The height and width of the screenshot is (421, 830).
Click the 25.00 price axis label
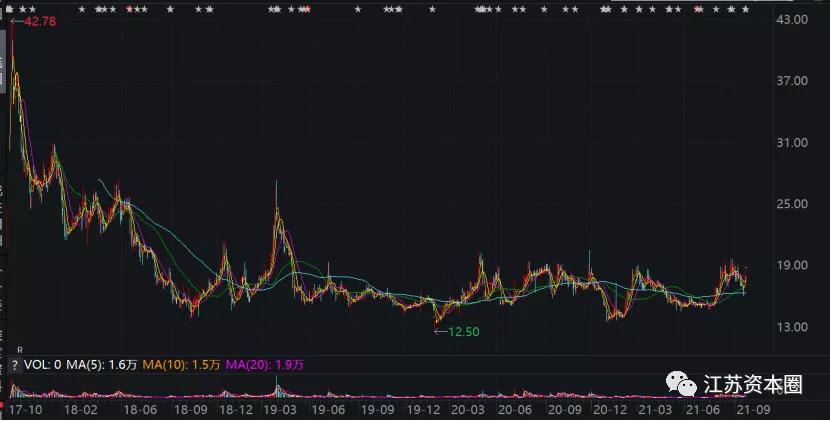tap(792, 204)
